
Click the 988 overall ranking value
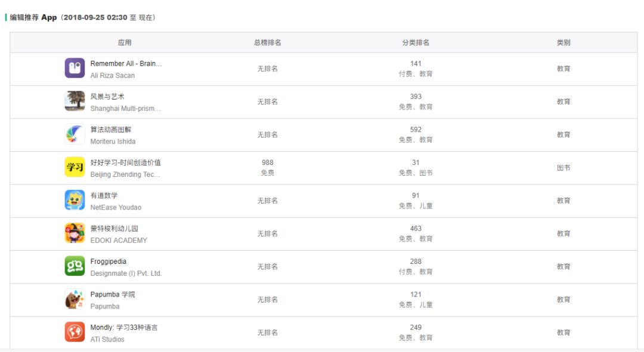point(267,162)
